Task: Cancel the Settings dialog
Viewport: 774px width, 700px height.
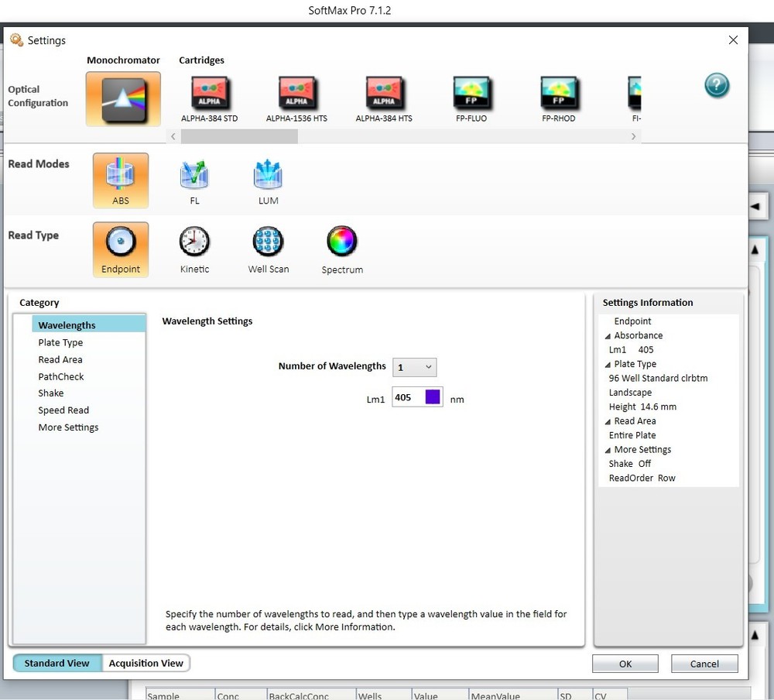Action: (704, 664)
